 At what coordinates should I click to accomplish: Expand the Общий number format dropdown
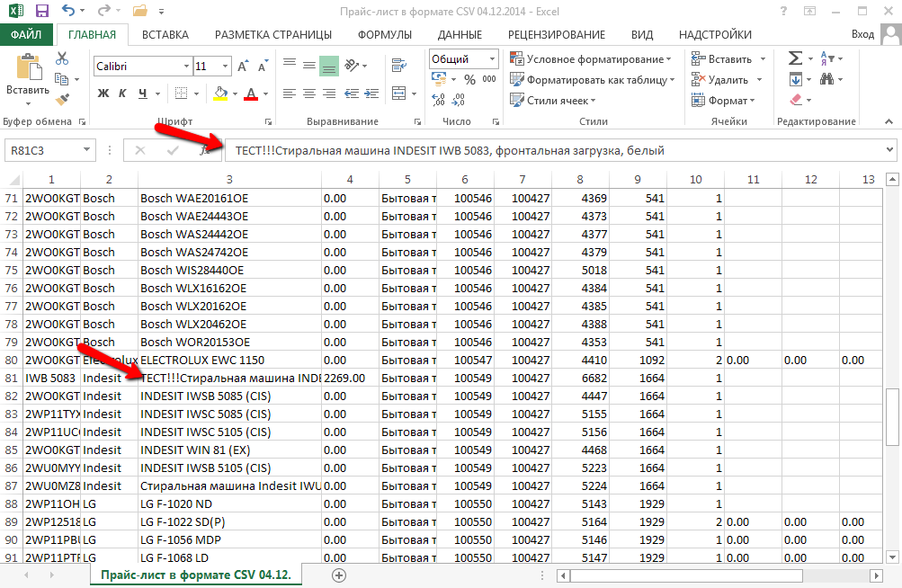[x=493, y=58]
